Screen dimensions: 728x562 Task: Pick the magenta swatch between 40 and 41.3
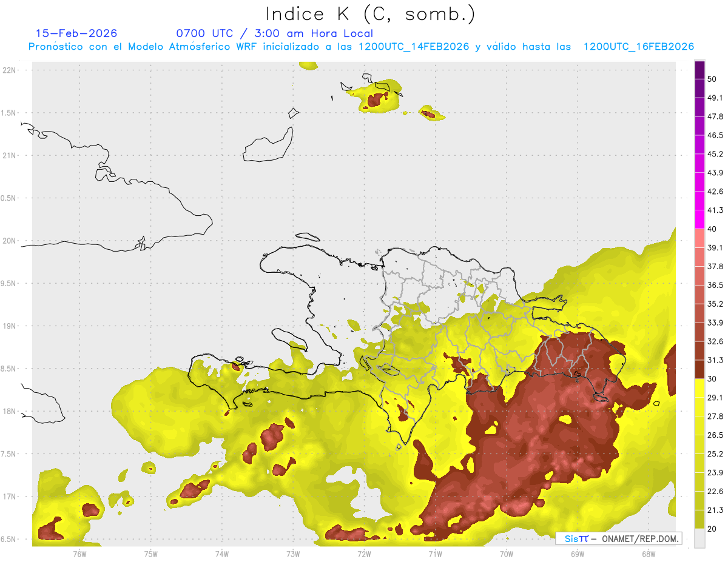699,220
